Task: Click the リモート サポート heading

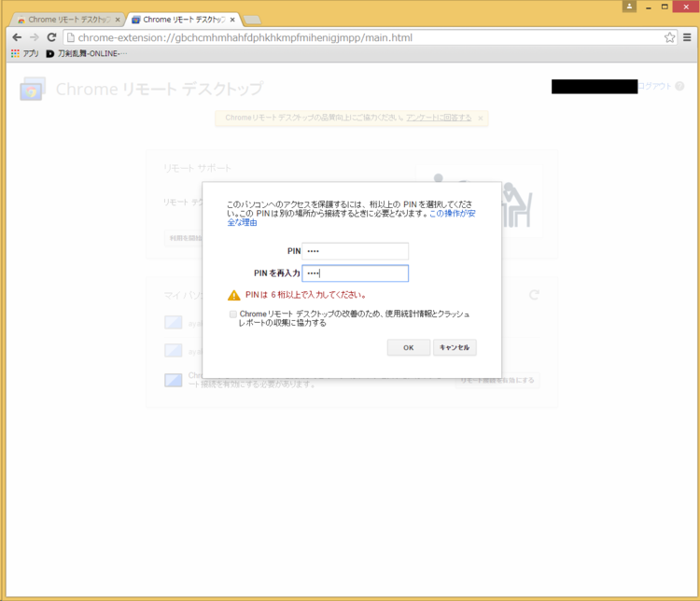Action: point(197,168)
